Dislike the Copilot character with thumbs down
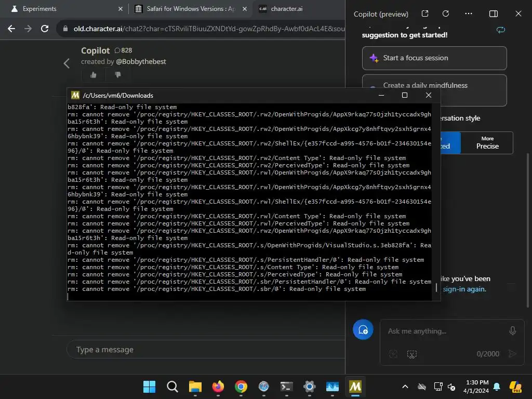The height and width of the screenshot is (399, 532). [x=118, y=75]
